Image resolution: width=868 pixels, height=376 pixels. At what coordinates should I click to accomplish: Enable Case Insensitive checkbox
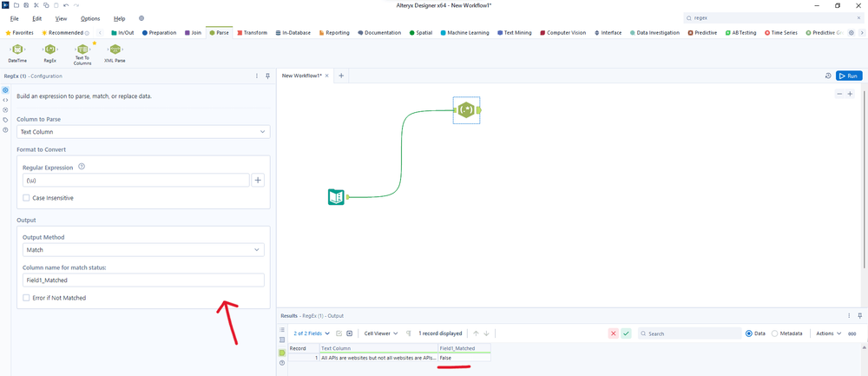[26, 198]
